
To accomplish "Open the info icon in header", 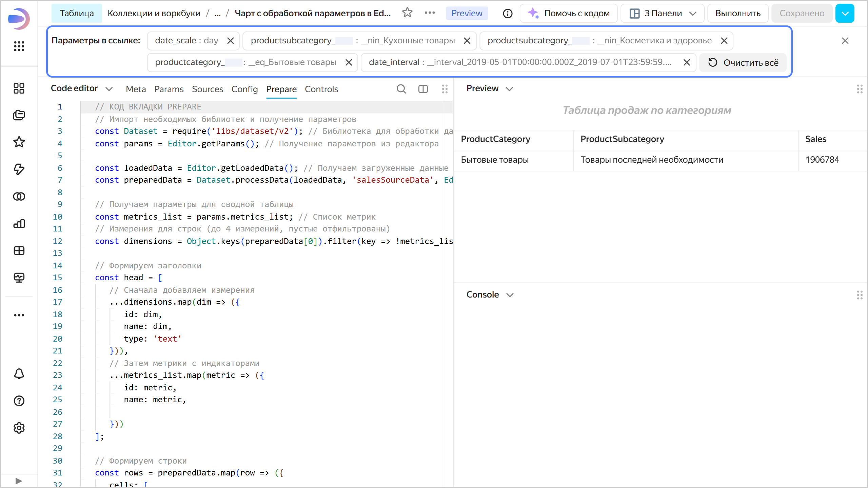I will point(508,14).
